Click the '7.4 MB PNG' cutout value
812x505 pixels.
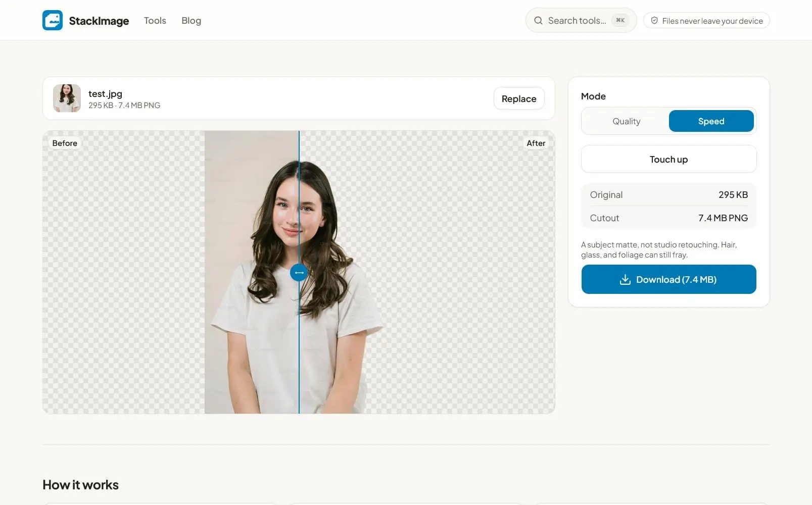(723, 218)
